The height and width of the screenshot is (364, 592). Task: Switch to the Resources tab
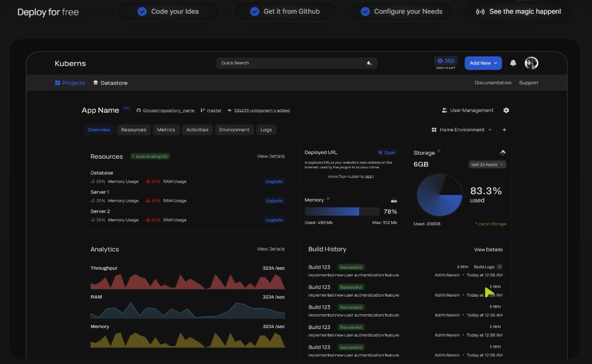click(x=133, y=130)
